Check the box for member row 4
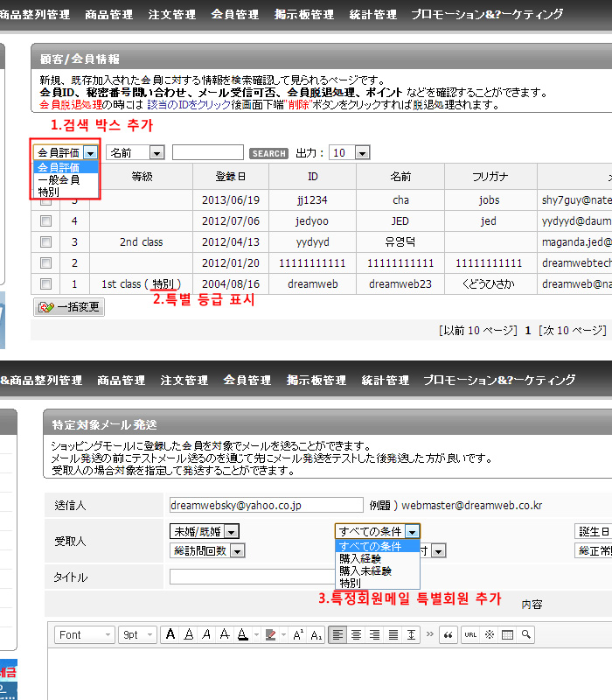 [x=45, y=220]
